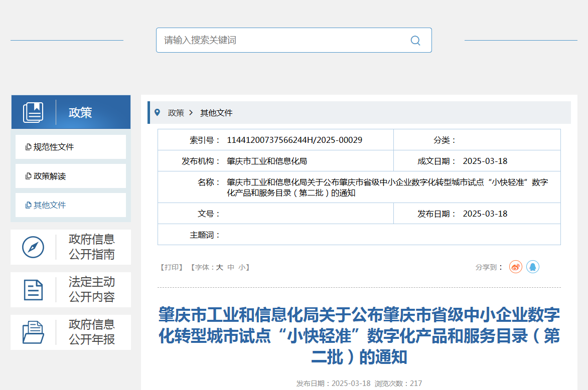Set font size to 中
The width and height of the screenshot is (588, 390).
coord(231,268)
